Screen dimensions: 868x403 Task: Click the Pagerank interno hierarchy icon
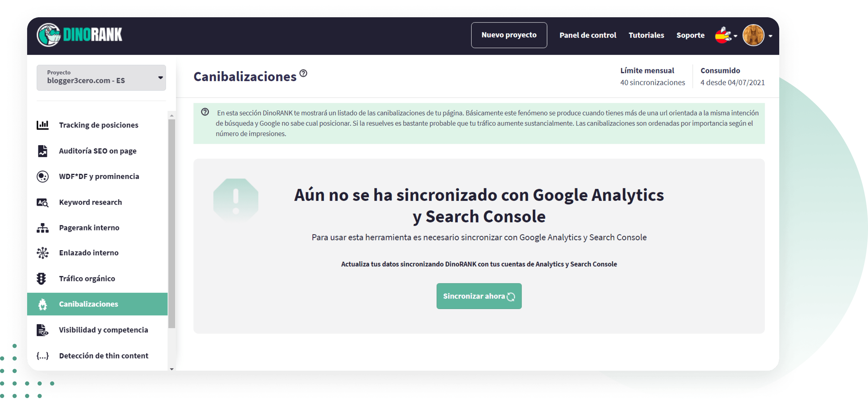(x=43, y=228)
